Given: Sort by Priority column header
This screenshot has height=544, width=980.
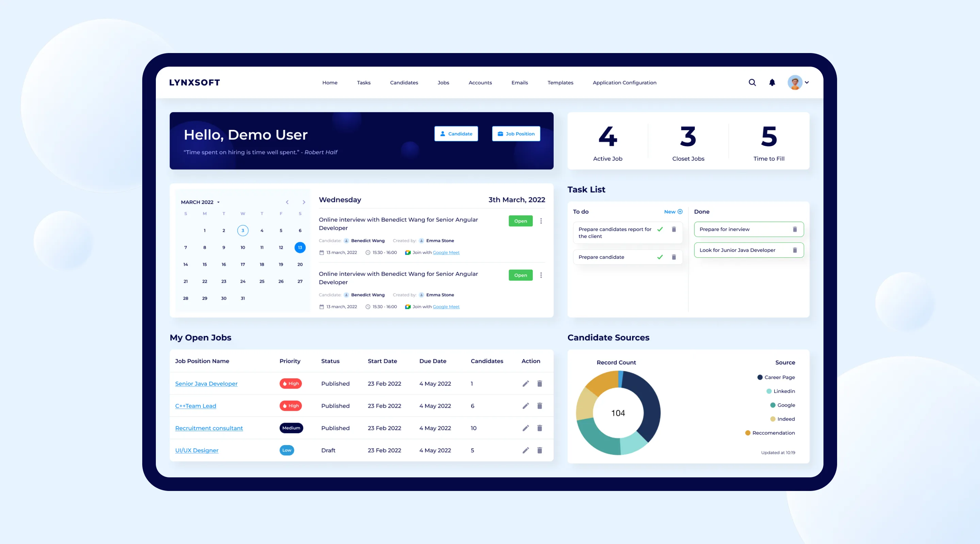Looking at the screenshot, I should 290,361.
